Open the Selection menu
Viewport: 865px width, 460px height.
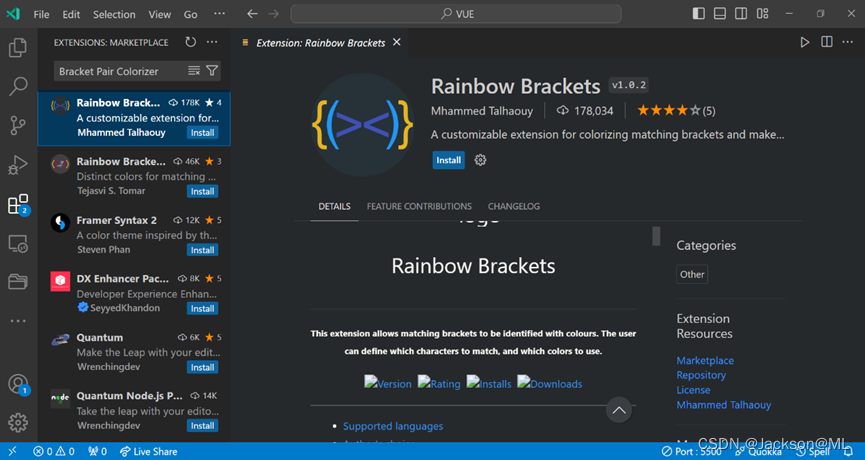[x=114, y=14]
